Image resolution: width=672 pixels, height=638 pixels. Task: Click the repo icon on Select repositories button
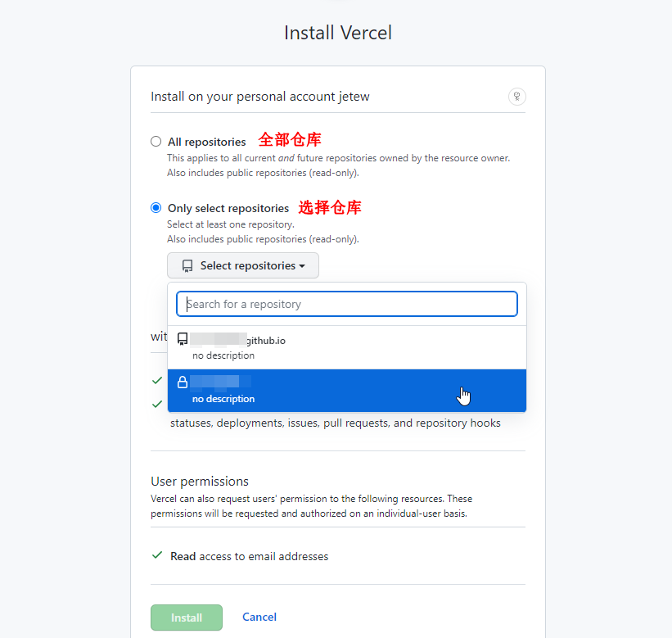point(187,266)
